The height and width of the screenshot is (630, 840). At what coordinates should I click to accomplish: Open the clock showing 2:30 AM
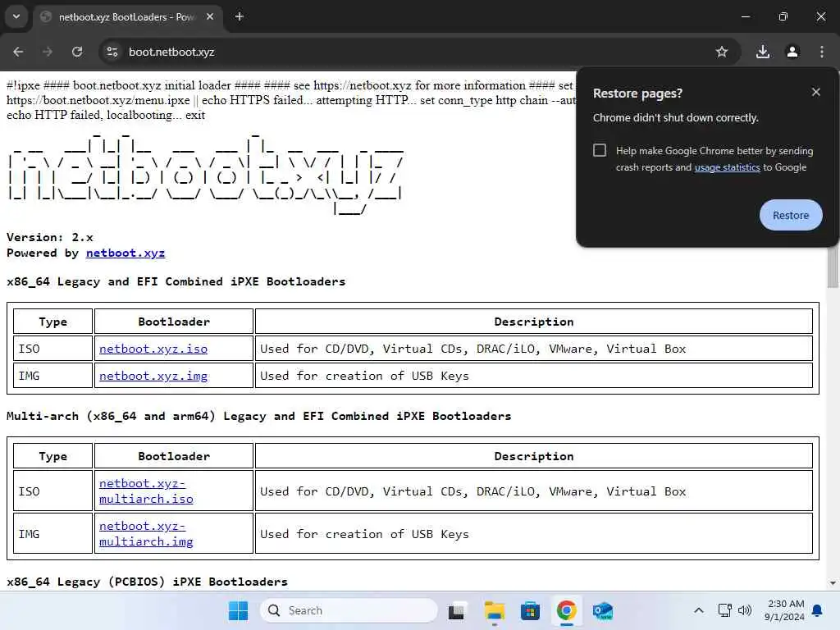point(784,610)
